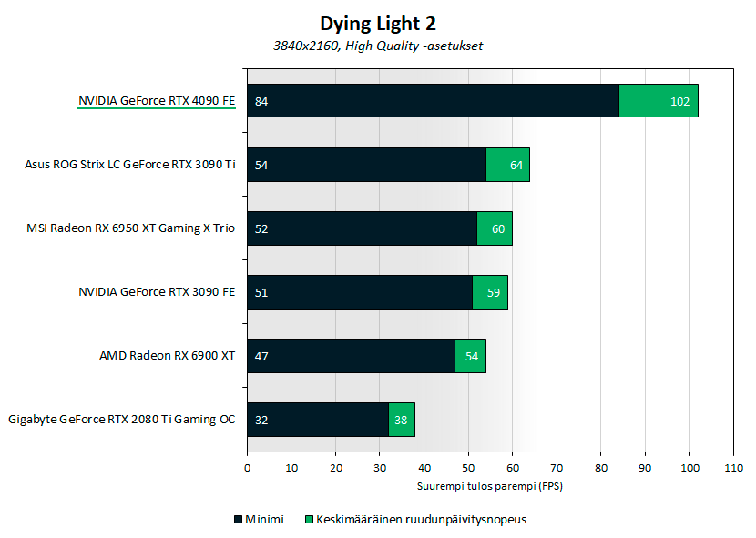This screenshot has width=756, height=538.
Task: Click the x-axis tick label 50
Action: 468,468
